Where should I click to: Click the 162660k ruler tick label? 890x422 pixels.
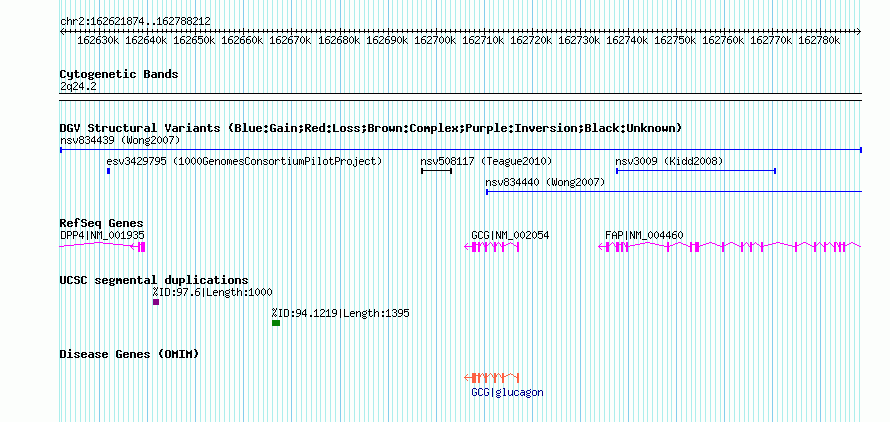click(242, 41)
